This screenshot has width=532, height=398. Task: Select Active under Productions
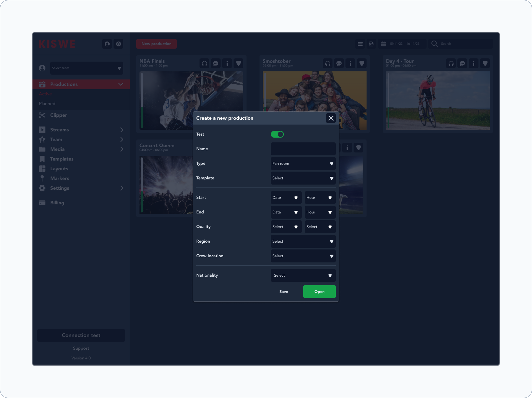(x=45, y=94)
